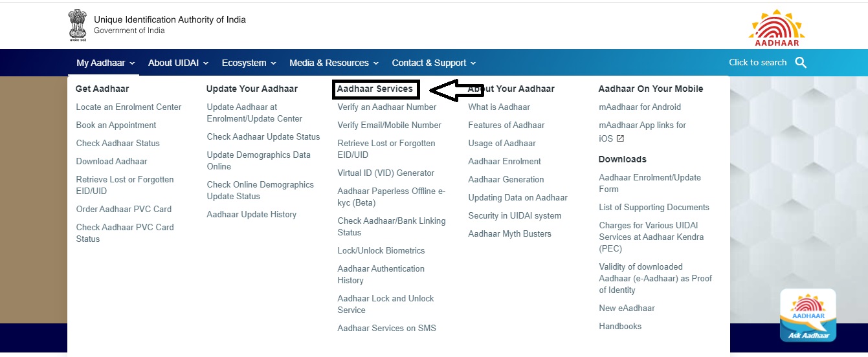Open the Ask Aadhaar chatbot icon
Screen dimensions: 868x357
click(x=808, y=315)
